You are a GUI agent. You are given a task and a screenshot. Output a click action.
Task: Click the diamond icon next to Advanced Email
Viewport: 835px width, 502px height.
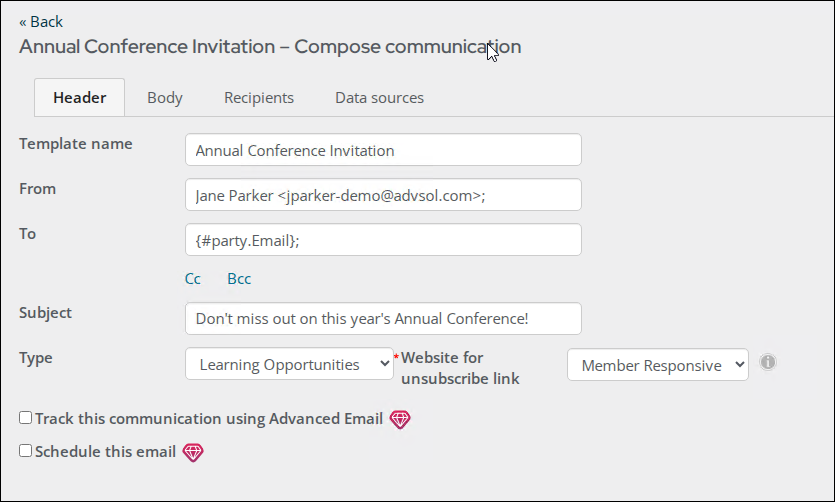point(400,419)
